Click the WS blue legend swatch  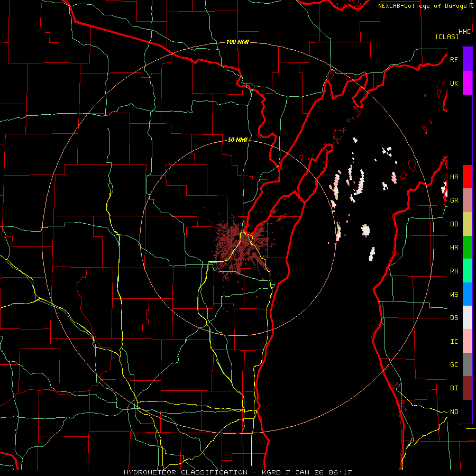coord(467,294)
